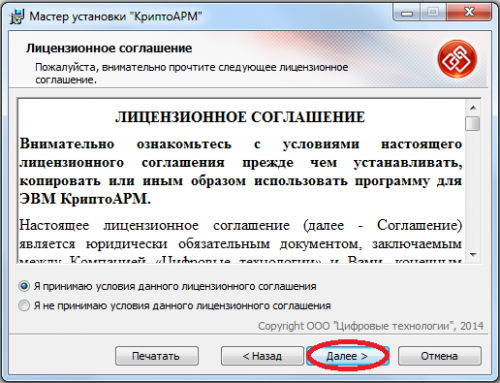This screenshot has width=500, height=383.
Task: Click the scrollbar down arrow
Action: (473, 255)
